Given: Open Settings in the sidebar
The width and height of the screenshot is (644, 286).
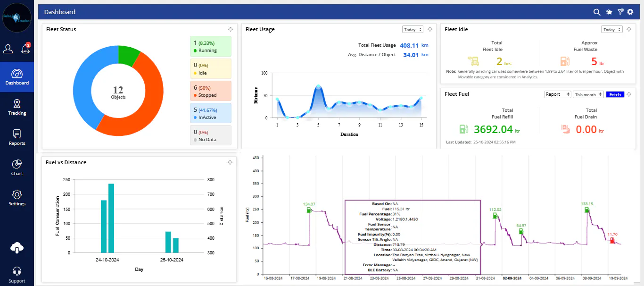Looking at the screenshot, I should point(17,198).
